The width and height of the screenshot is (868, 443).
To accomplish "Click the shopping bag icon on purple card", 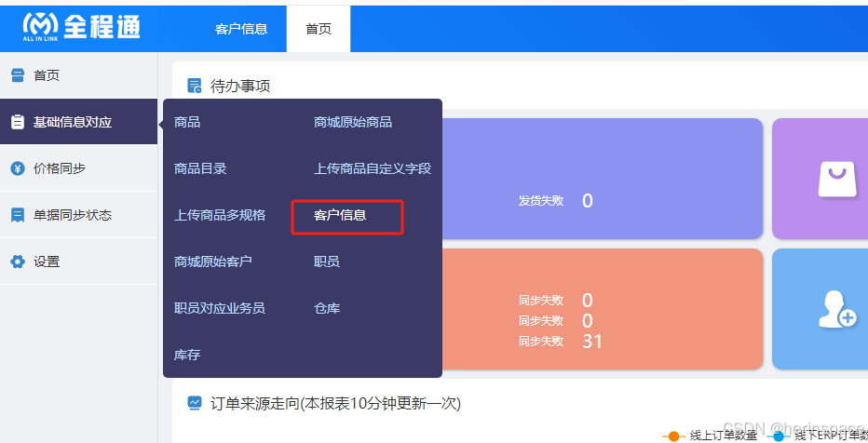I will [x=837, y=180].
